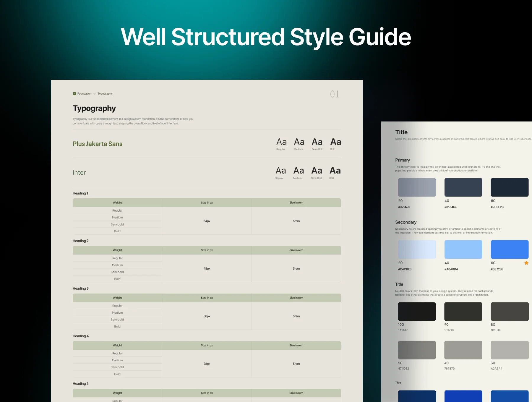Click the Secondary section heading in colors page
The width and height of the screenshot is (532, 402).
point(406,222)
